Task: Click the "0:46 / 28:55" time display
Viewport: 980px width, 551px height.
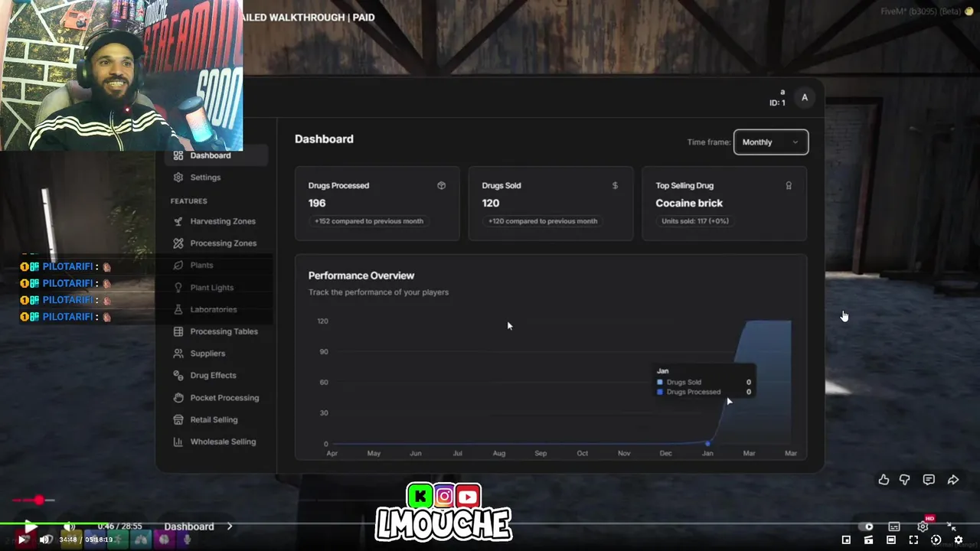Action: pyautogui.click(x=119, y=527)
